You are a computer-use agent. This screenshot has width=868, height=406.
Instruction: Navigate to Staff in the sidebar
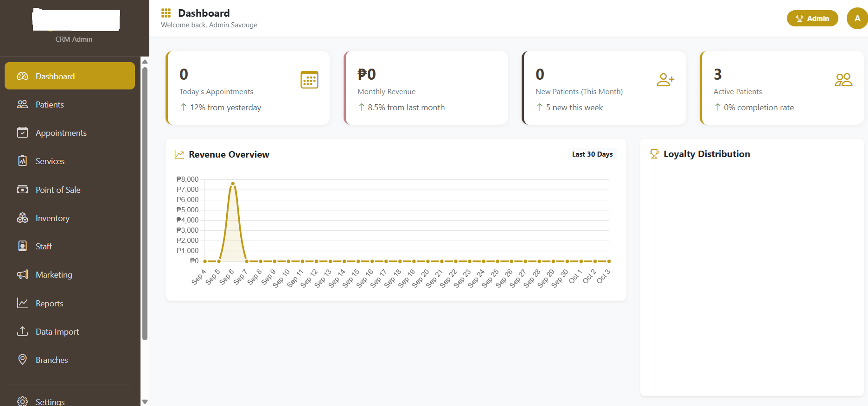70,246
